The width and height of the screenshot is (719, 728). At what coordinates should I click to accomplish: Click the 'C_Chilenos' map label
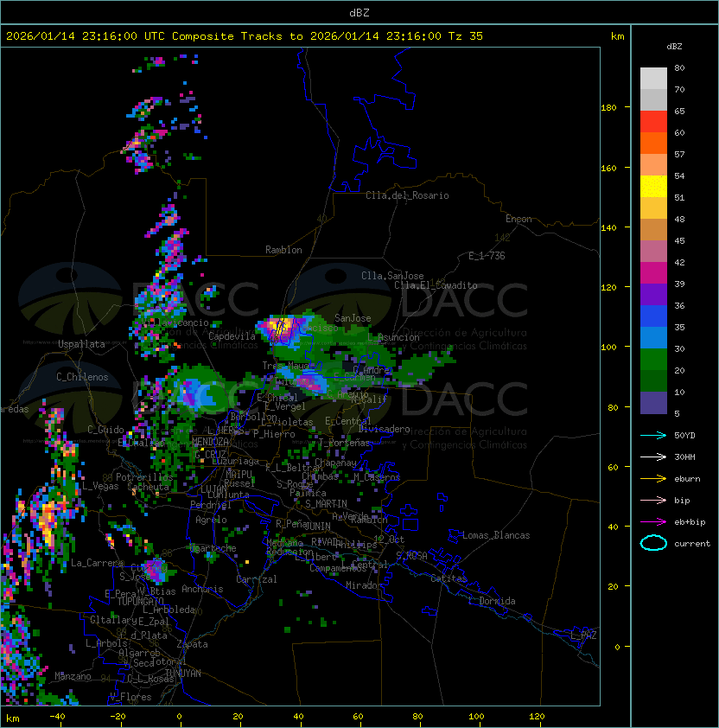point(82,377)
